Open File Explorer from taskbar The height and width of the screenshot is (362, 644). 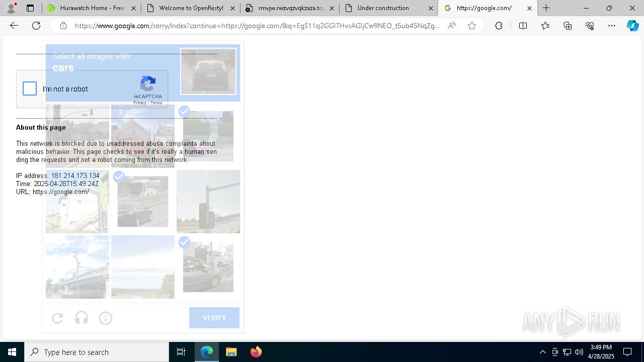point(231,352)
